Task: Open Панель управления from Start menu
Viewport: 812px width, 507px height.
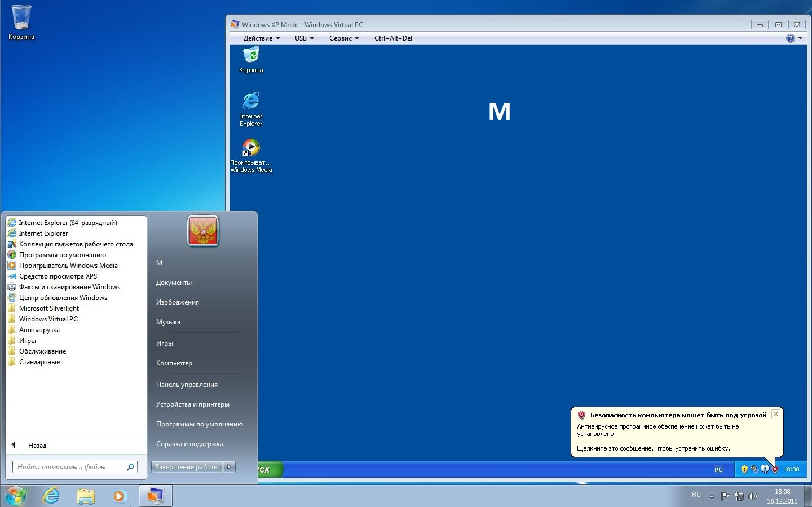Action: tap(187, 385)
